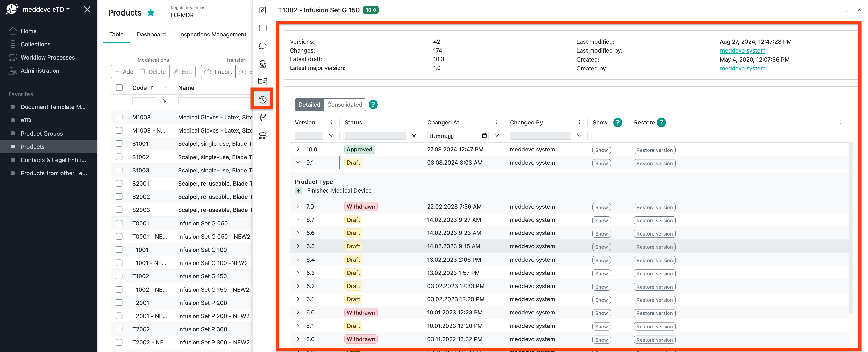Open meddevo system link for Last modified by
Image resolution: width=868 pixels, height=352 pixels.
(742, 51)
